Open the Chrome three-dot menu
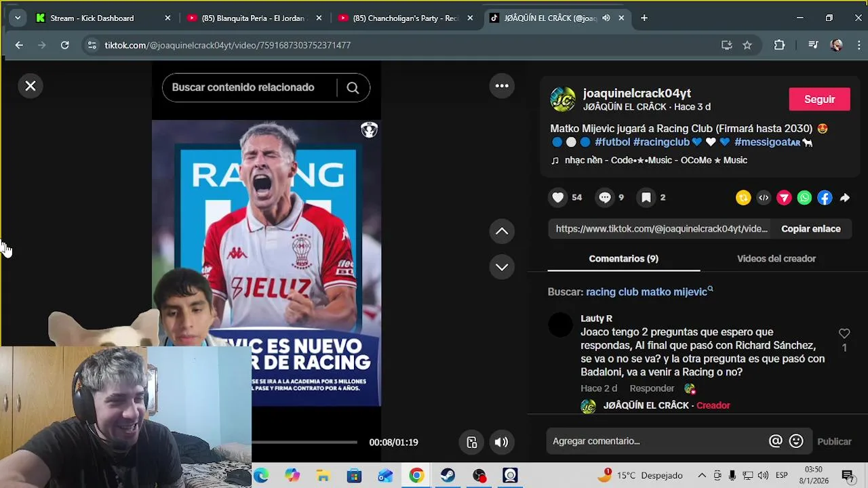The width and height of the screenshot is (868, 488). (x=859, y=45)
